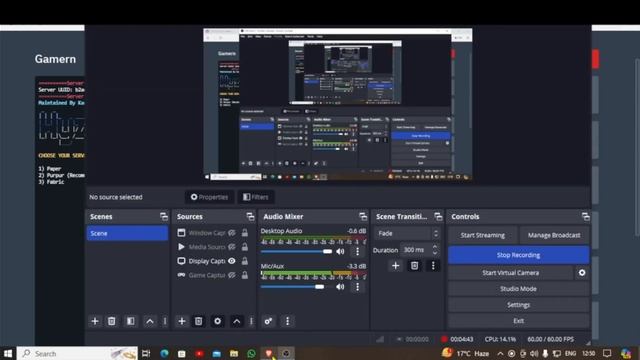640x360 pixels.
Task: Select the Game Capture source row
Action: 213,275
